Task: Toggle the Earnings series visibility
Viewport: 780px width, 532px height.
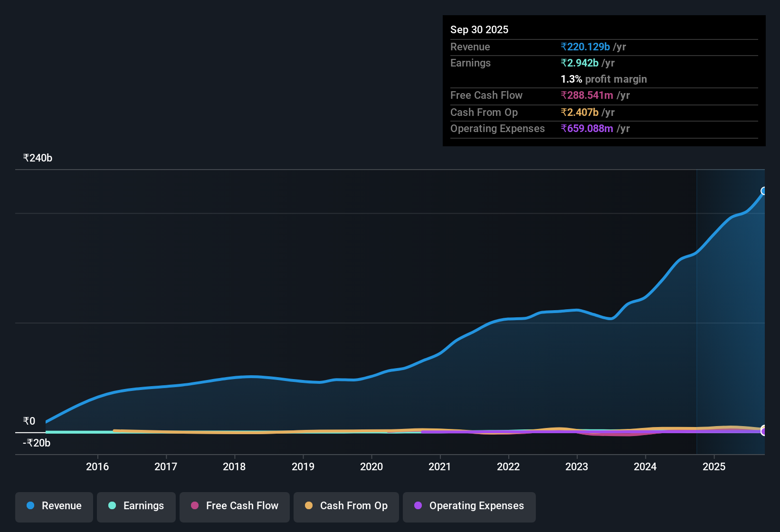Action: [x=136, y=506]
